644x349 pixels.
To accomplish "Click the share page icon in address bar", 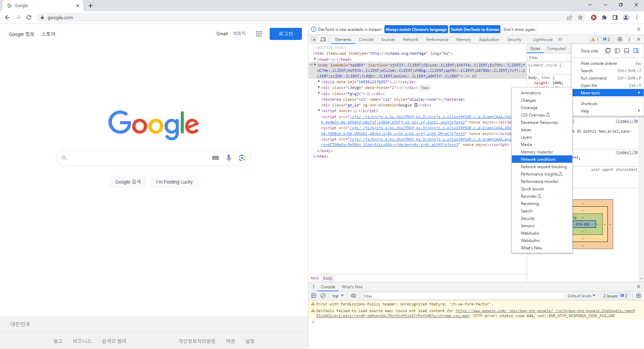I will 570,17.
